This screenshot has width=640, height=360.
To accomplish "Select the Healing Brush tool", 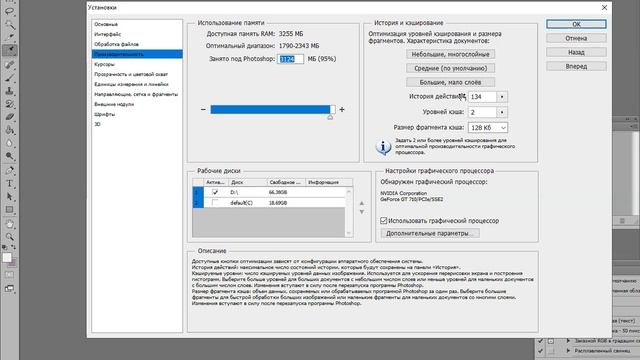I will tap(9, 64).
